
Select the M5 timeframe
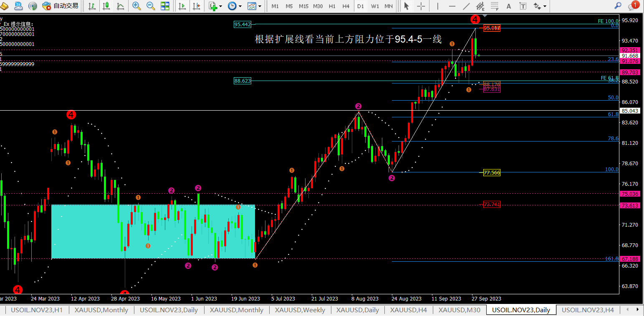(289, 6)
